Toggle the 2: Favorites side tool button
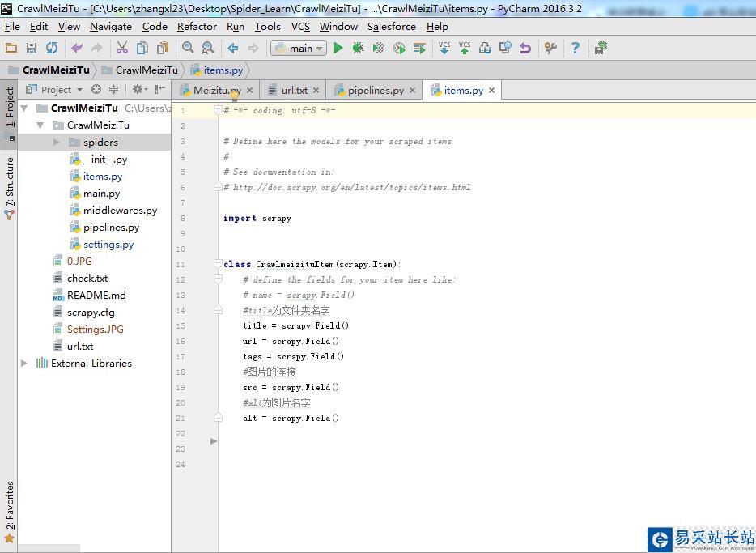Viewport: 756px width, 553px height. (x=10, y=512)
